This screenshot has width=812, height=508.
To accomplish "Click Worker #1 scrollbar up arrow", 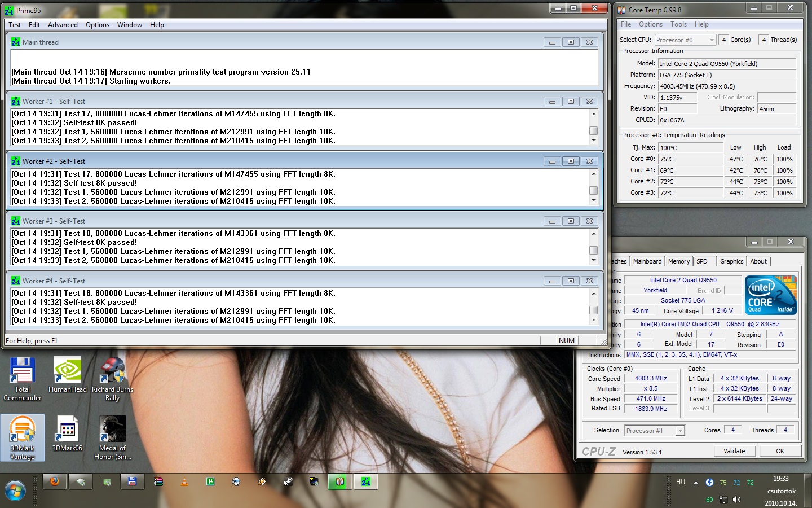I will [593, 114].
